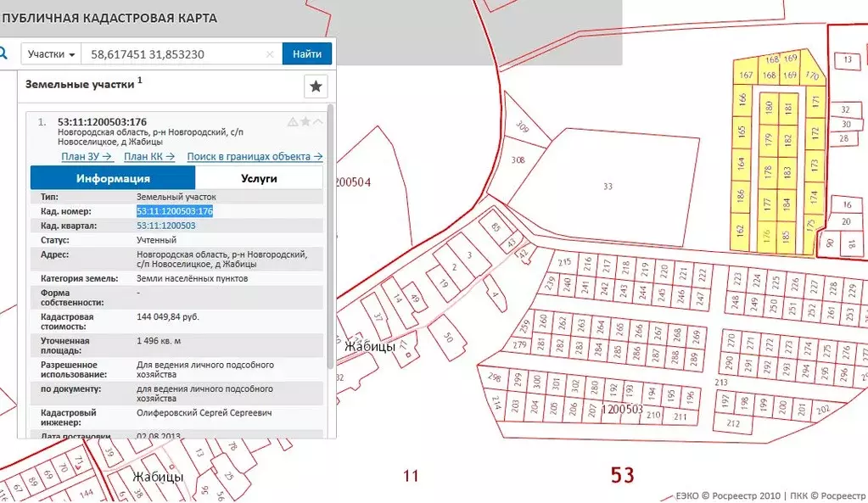Viewport: 868px width, 503px height.
Task: Switch to the Информация tab
Action: click(x=113, y=178)
